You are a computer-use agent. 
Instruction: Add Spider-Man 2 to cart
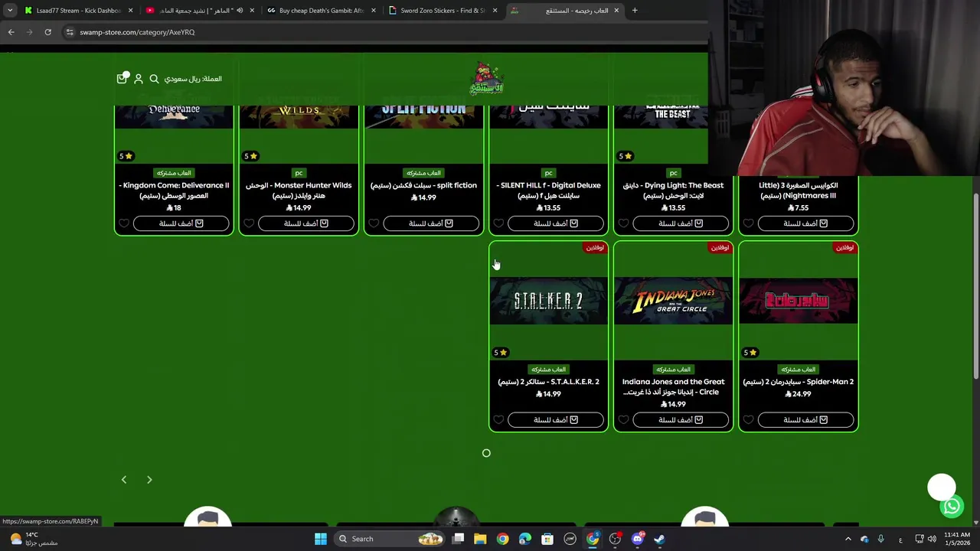click(805, 419)
